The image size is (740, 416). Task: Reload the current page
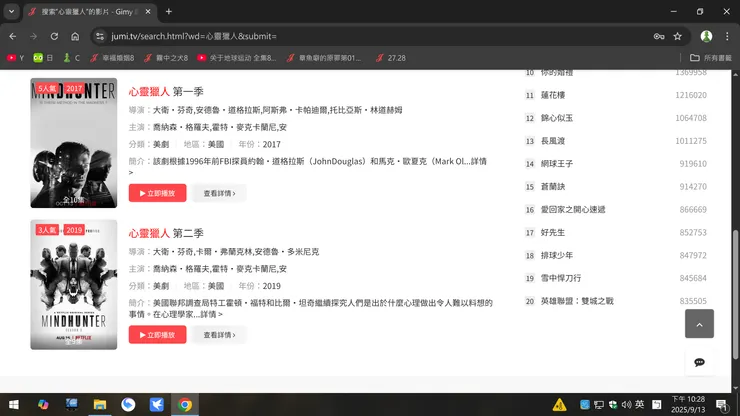(54, 36)
